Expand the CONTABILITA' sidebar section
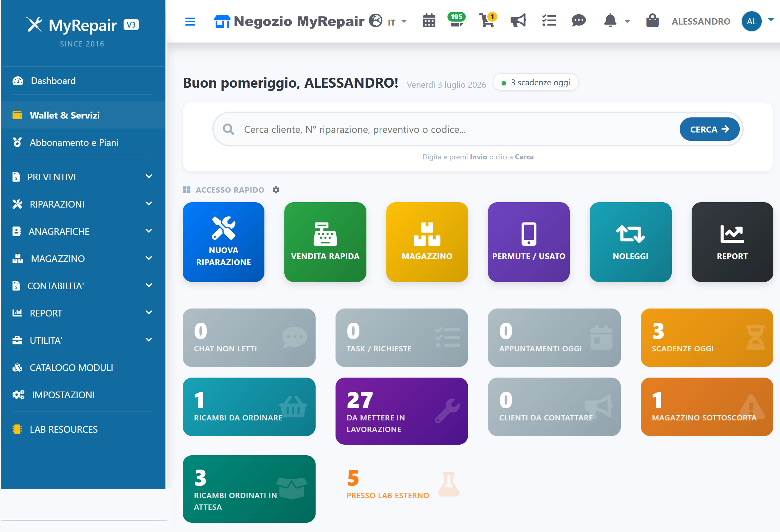The image size is (780, 532). [x=82, y=286]
